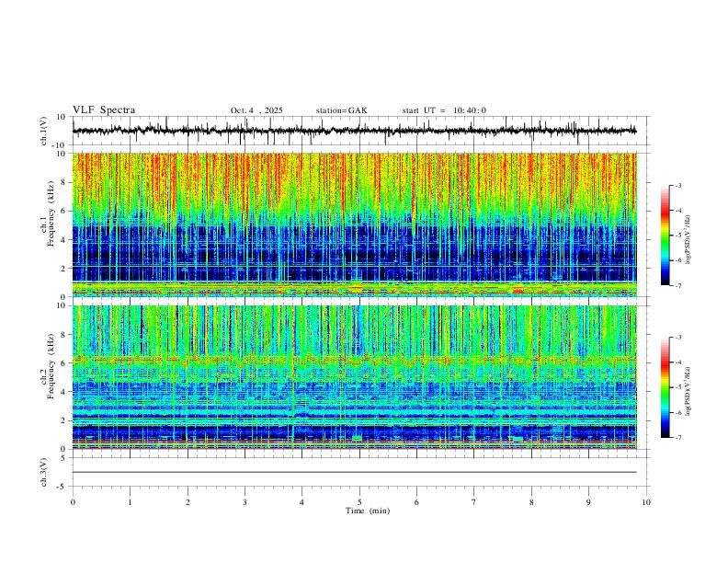Click the "-3" tick on ch.1 colorbar

click(x=677, y=185)
